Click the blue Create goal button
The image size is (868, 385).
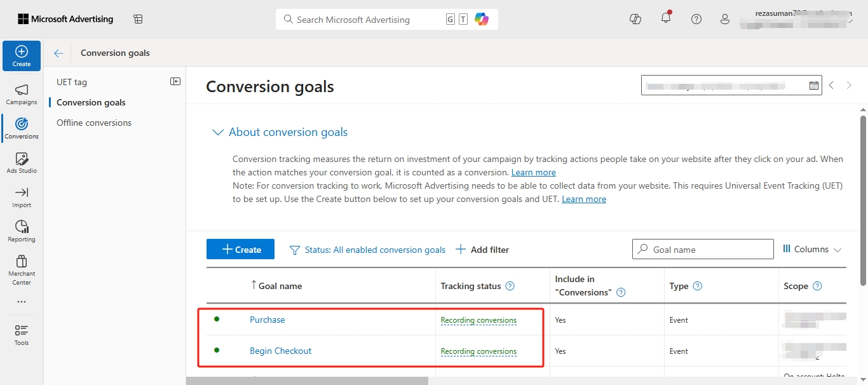tap(240, 249)
